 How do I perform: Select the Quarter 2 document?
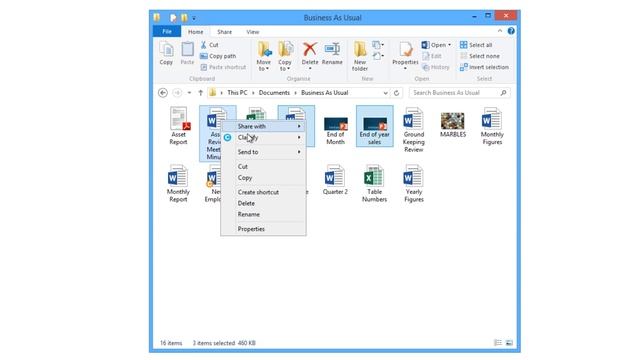[x=335, y=180]
